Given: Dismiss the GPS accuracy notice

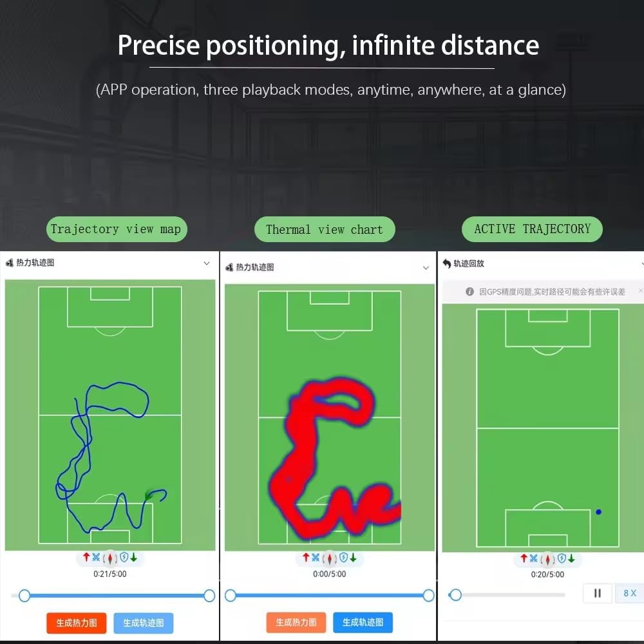Looking at the screenshot, I should [641, 291].
